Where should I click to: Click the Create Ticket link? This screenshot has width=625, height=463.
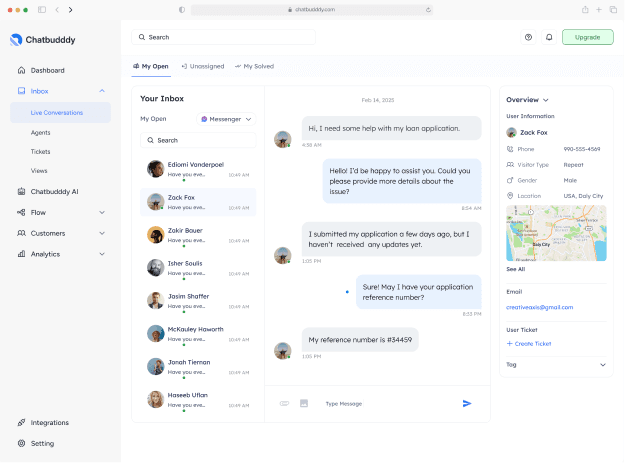[x=529, y=343]
